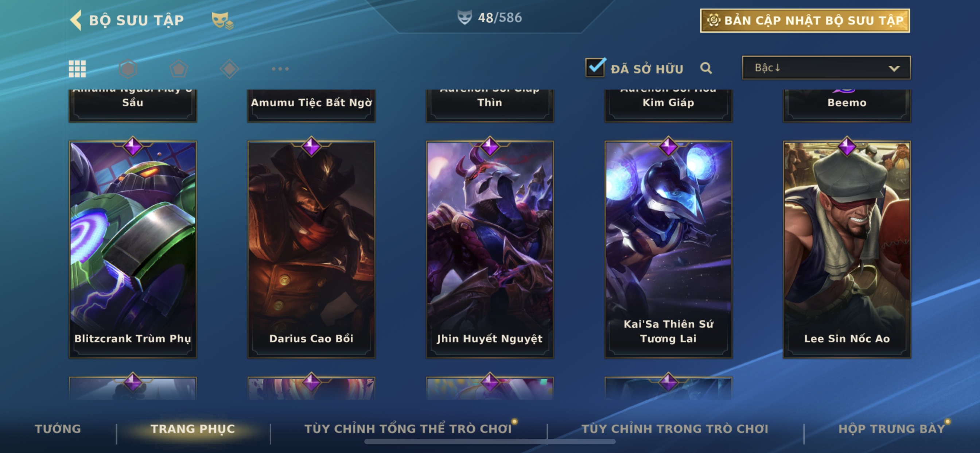Open the masks and coins shop icon
The image size is (980, 453).
click(222, 20)
